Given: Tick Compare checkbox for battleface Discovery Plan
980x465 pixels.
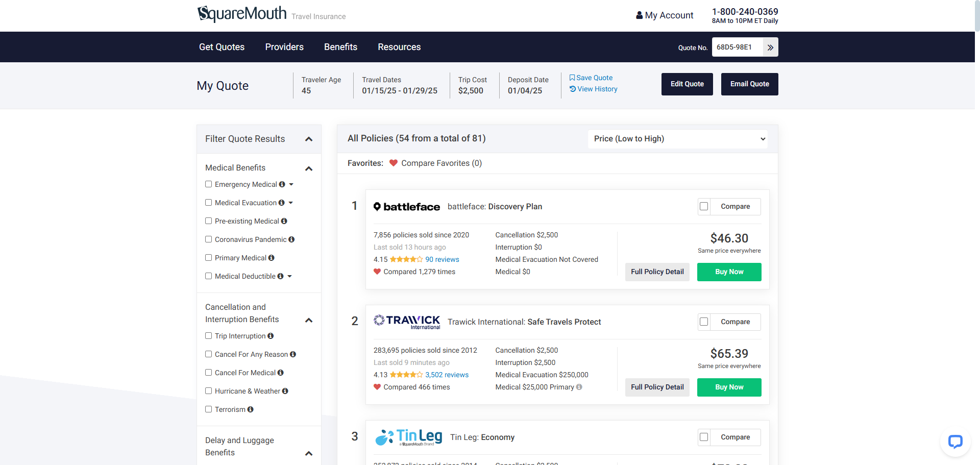Looking at the screenshot, I should (704, 207).
